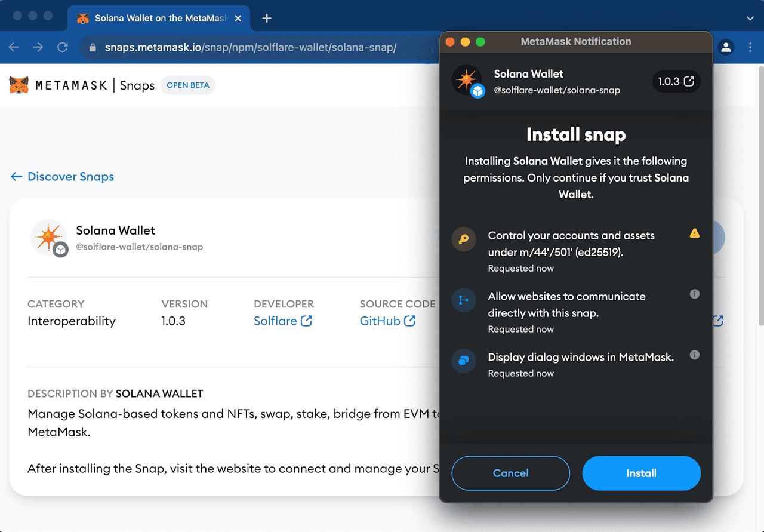Viewport: 764px width, 532px height.
Task: Close the Solana Wallet browser tab
Action: [x=238, y=19]
